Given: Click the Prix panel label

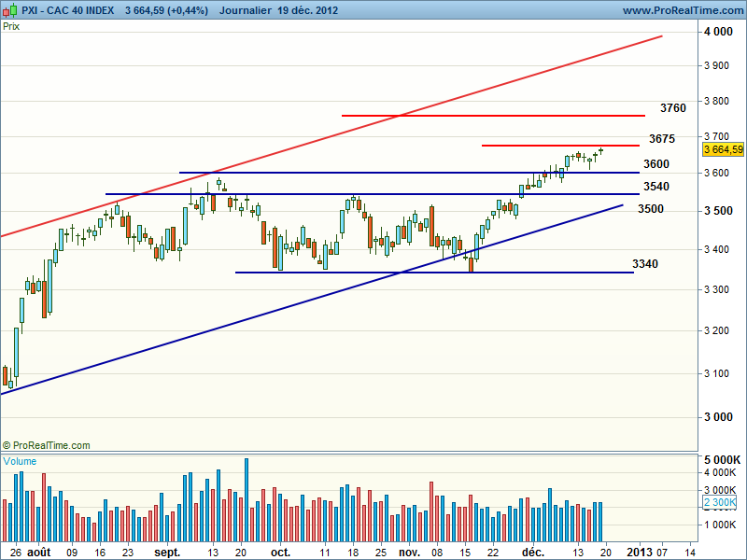Looking at the screenshot, I should (12, 26).
